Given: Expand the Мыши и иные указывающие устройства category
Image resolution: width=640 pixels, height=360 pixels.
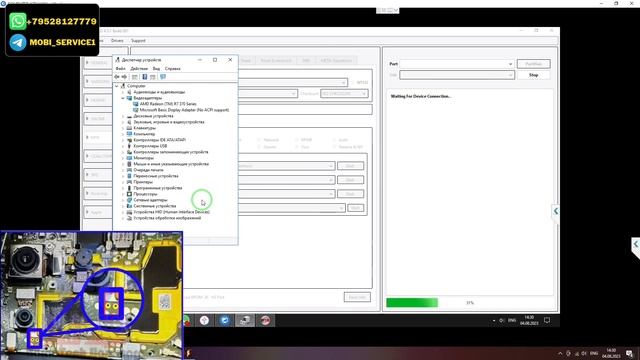Looking at the screenshot, I should [123, 164].
